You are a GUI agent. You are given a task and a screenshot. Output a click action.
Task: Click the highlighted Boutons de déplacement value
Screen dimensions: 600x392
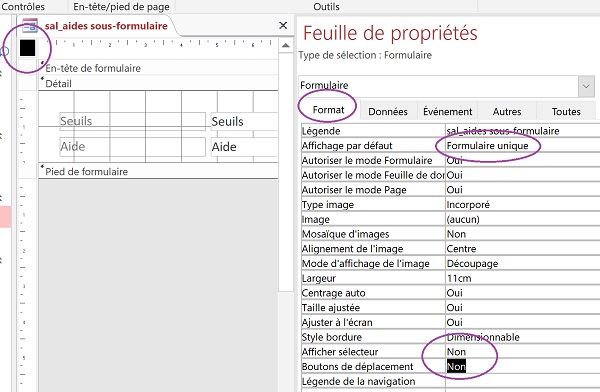[x=456, y=367]
